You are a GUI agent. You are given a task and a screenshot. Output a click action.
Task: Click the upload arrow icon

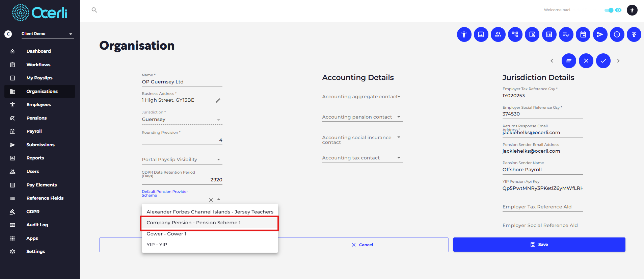tap(634, 34)
